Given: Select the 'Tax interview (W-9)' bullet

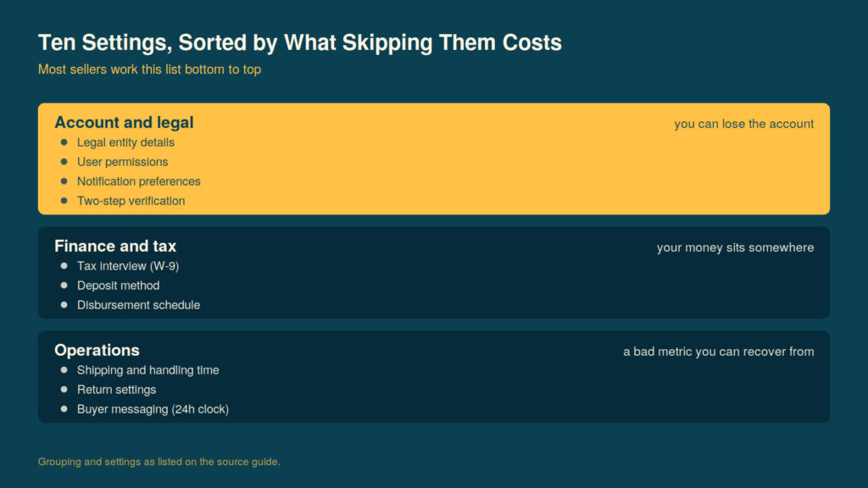Looking at the screenshot, I should click(128, 266).
